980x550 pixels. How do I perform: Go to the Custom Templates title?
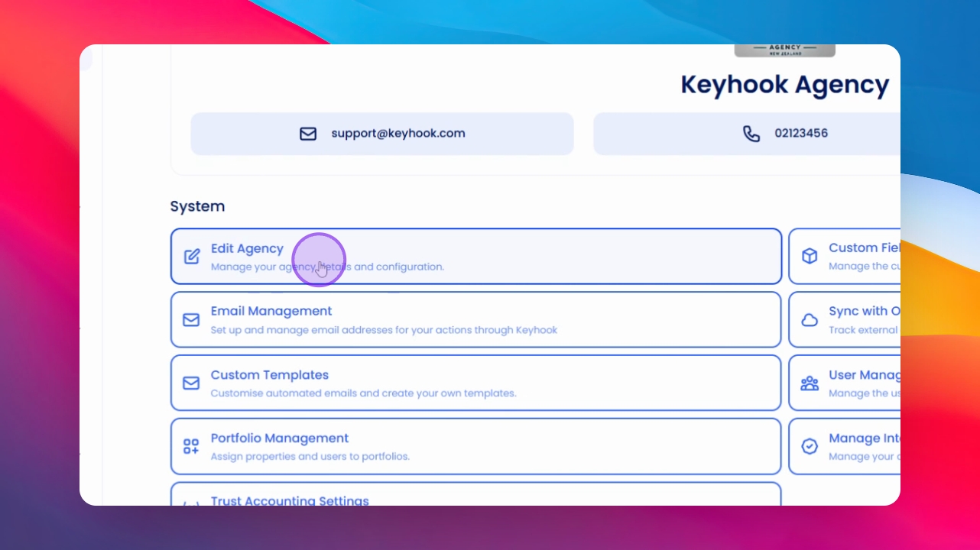270,375
